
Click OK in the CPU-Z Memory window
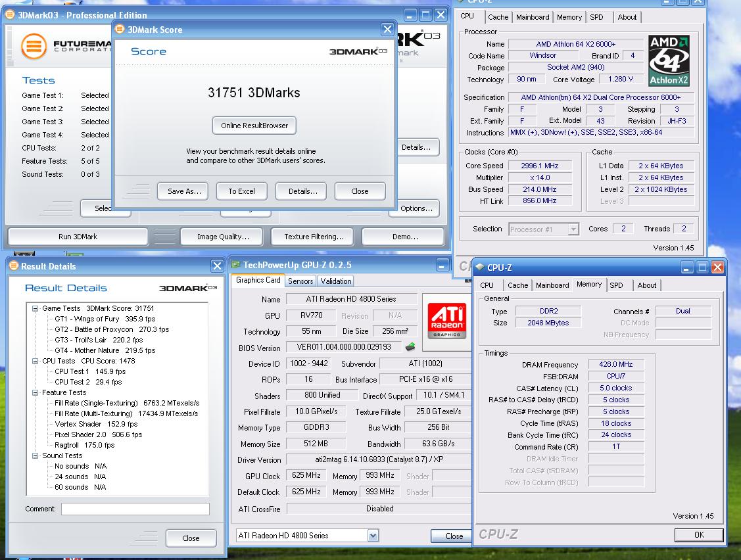(699, 535)
